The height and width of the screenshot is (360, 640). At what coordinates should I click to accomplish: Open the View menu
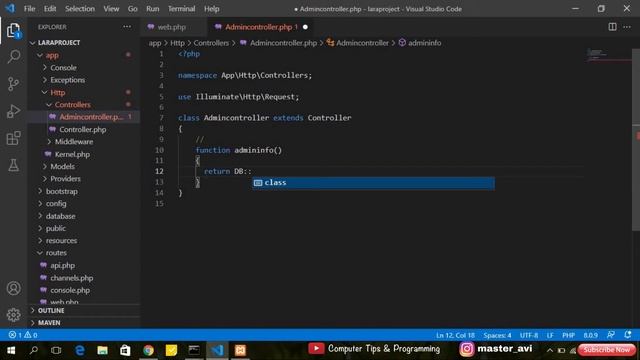click(x=111, y=9)
